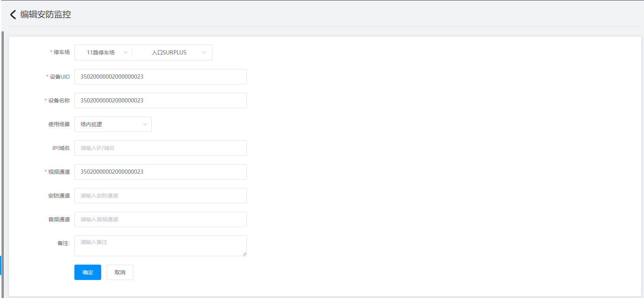Focus the 音频通道 input box
Viewport: 644px width, 298px height.
pyautogui.click(x=160, y=219)
